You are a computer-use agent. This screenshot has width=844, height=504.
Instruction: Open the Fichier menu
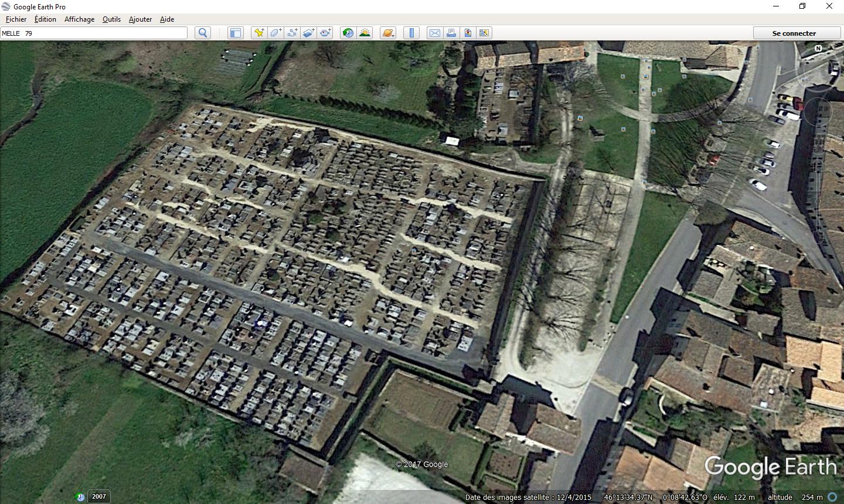click(x=16, y=19)
